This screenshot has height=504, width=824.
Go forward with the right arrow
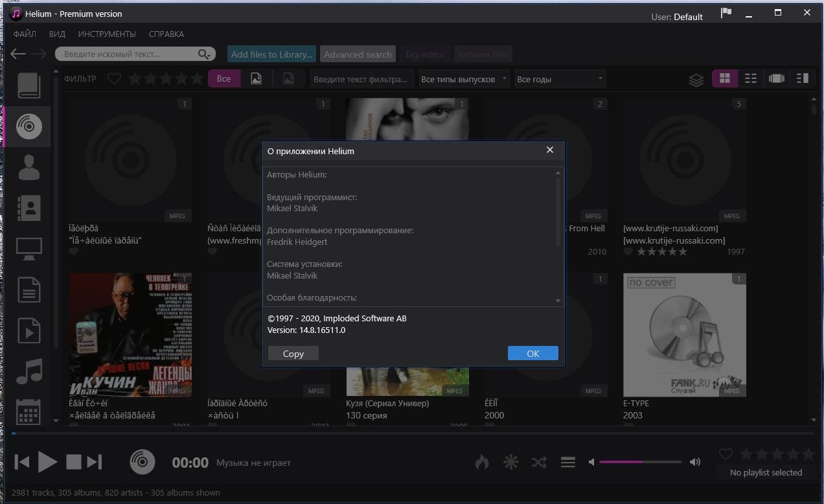click(x=38, y=54)
